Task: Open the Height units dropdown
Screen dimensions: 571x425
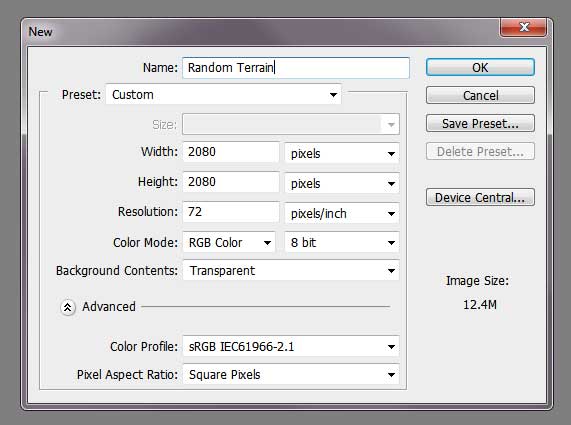Action: point(342,183)
